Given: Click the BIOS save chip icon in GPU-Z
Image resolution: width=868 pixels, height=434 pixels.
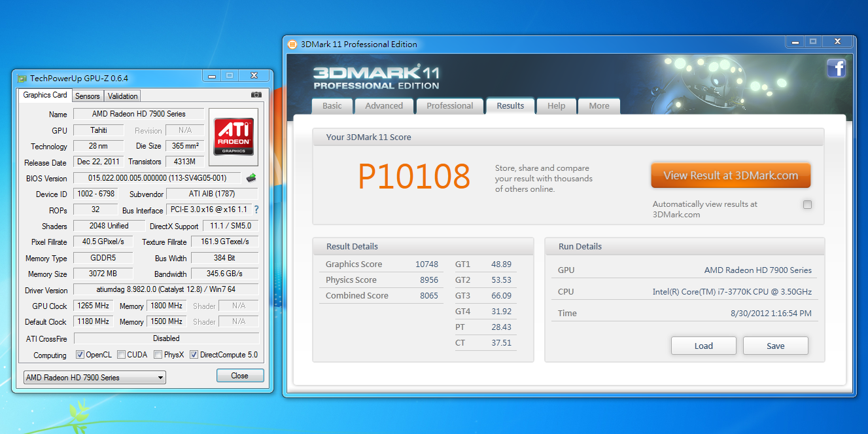Looking at the screenshot, I should pos(251,177).
